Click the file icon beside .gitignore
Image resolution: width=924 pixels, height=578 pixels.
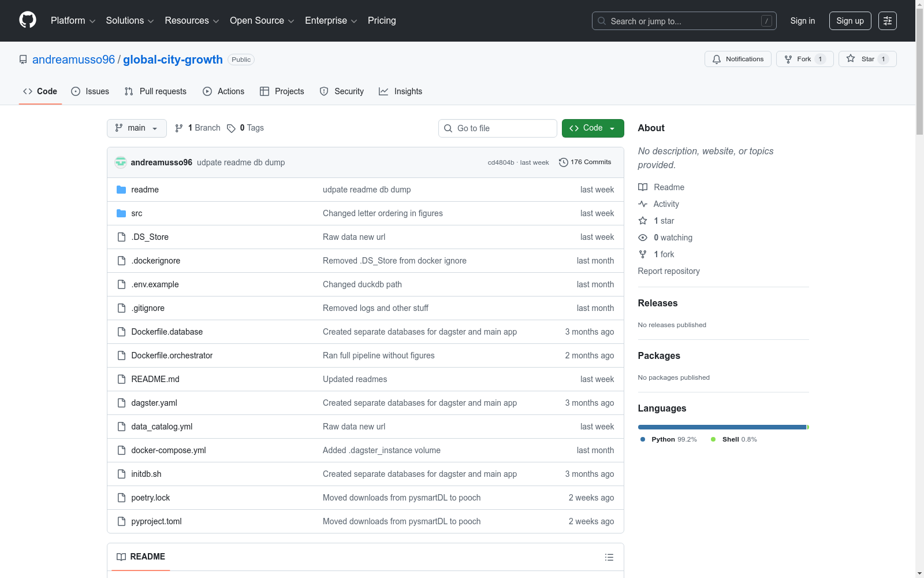pyautogui.click(x=121, y=308)
